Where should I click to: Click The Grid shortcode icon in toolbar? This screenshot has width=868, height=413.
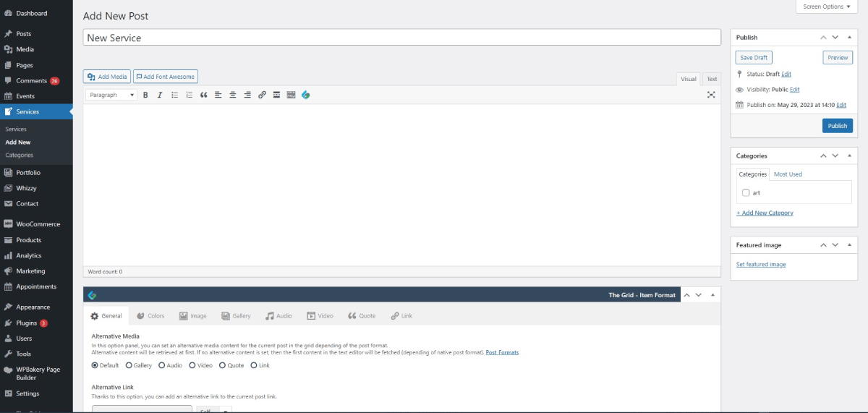click(x=306, y=95)
